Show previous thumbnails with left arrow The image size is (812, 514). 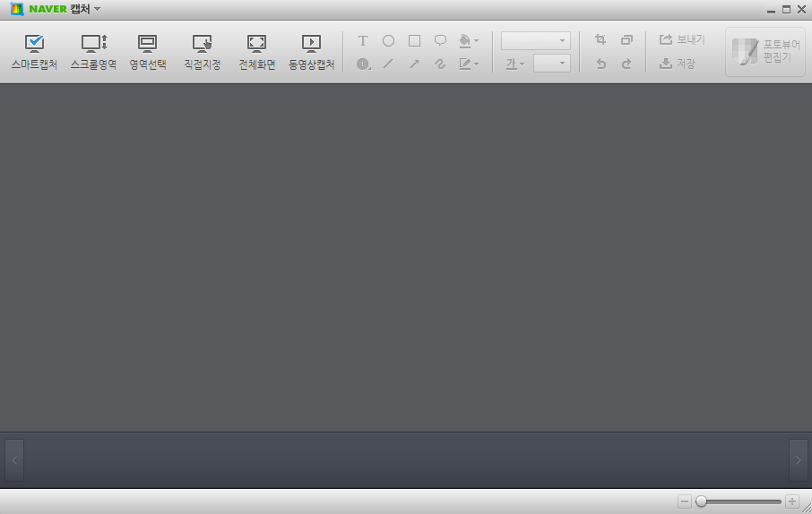coord(14,460)
